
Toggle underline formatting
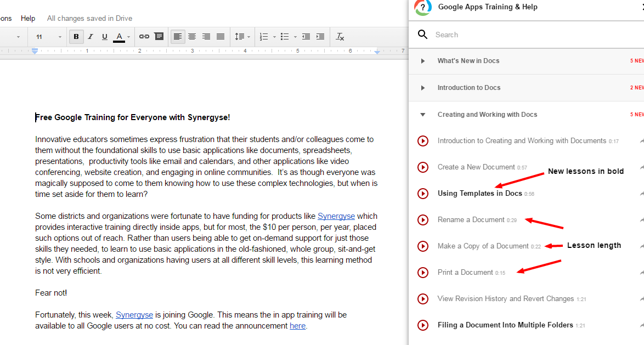pyautogui.click(x=105, y=37)
